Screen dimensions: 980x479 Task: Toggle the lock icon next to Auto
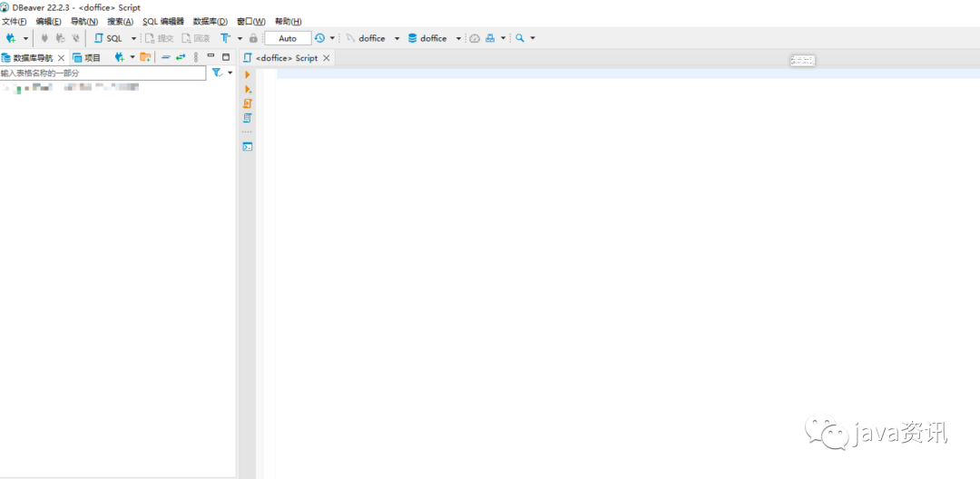pyautogui.click(x=253, y=38)
